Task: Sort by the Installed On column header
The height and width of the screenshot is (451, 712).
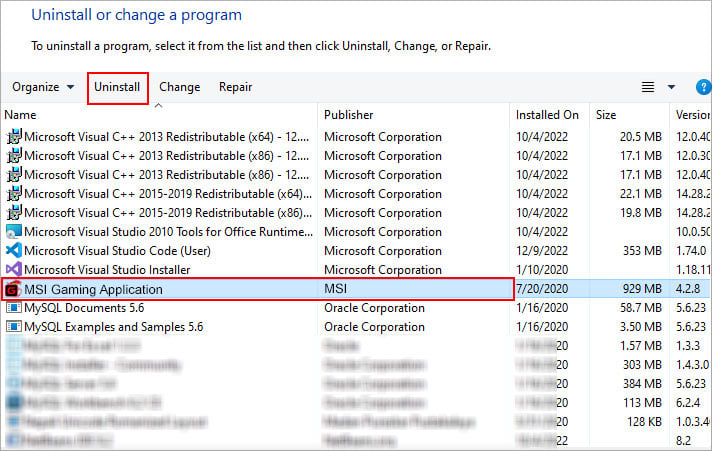Action: (547, 115)
